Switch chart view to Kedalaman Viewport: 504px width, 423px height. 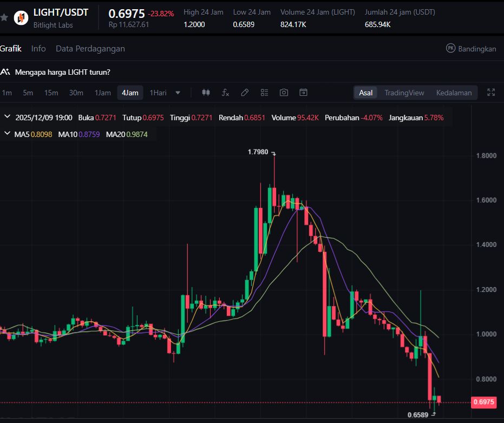454,93
